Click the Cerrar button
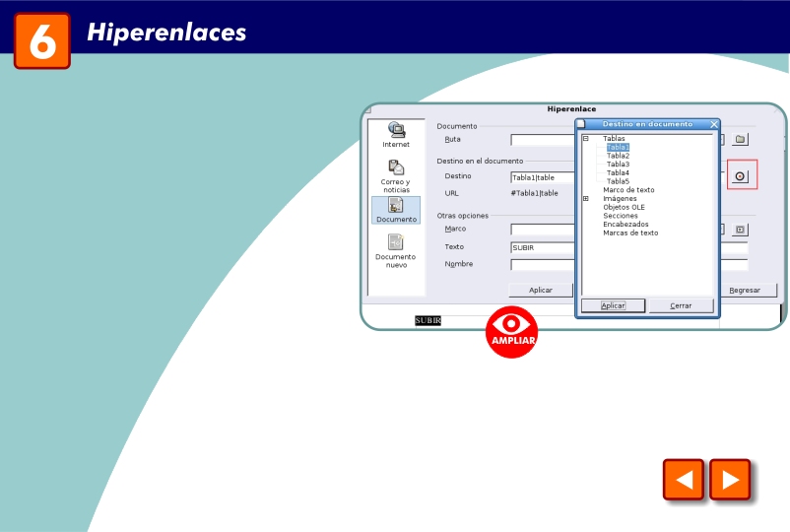 (681, 305)
